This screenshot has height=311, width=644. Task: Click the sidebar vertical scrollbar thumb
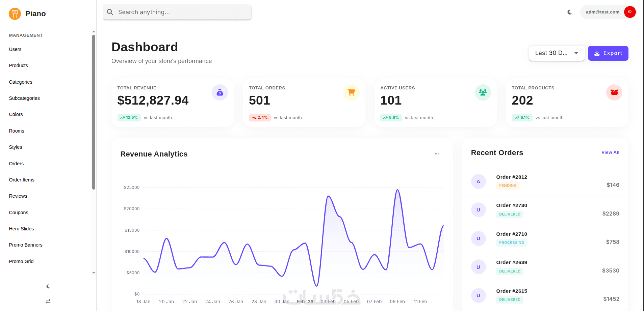[94, 112]
